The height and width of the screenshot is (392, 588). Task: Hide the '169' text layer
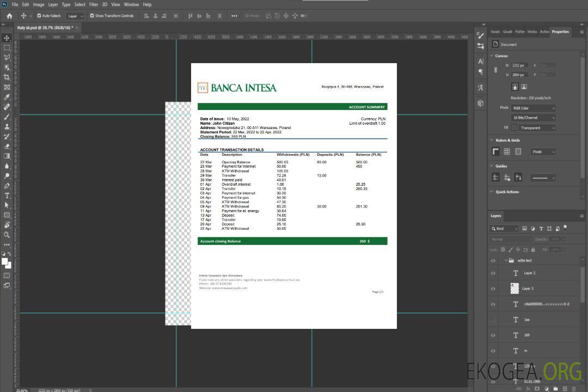click(x=493, y=335)
